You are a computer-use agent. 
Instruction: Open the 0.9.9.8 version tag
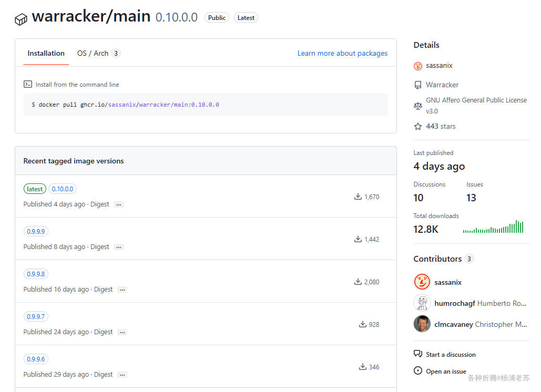[36, 274]
